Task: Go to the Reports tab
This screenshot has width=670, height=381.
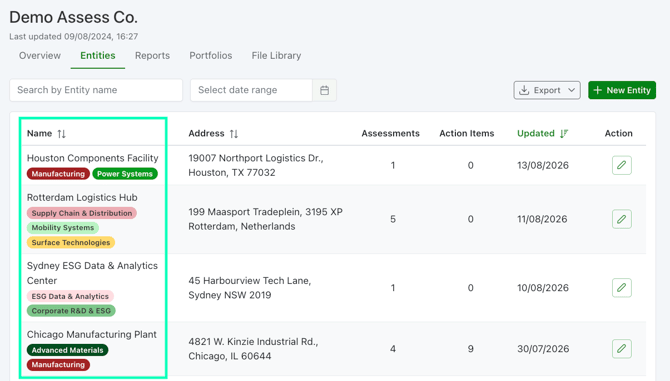Action: (x=152, y=56)
